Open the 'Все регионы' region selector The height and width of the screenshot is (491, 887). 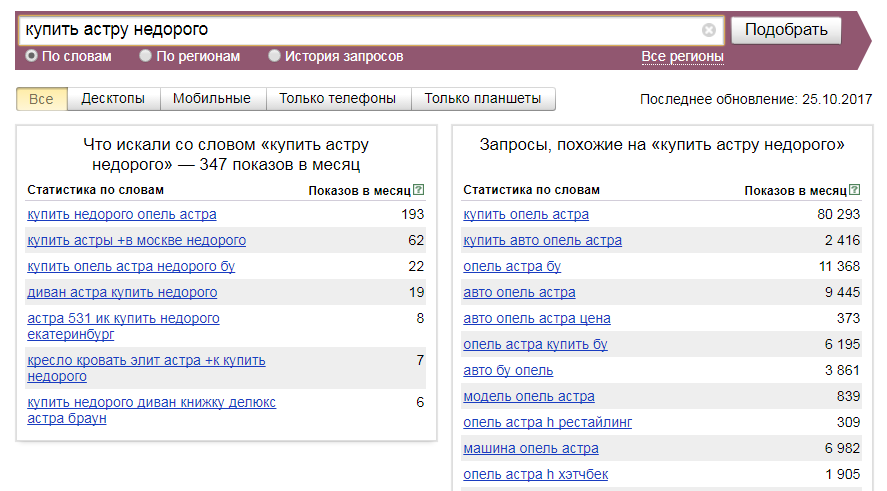click(682, 57)
